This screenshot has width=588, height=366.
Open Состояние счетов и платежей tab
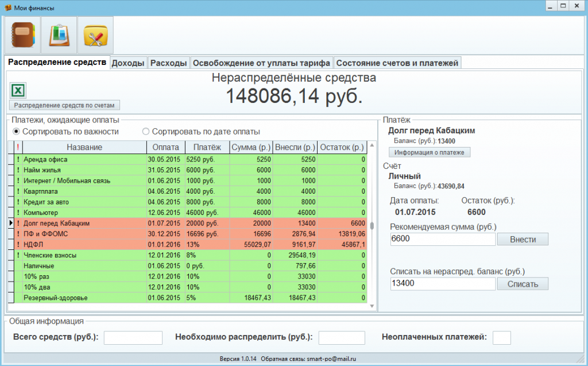397,63
